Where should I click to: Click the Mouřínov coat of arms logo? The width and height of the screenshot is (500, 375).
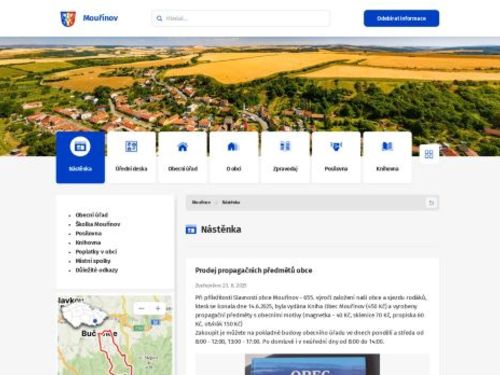point(68,19)
